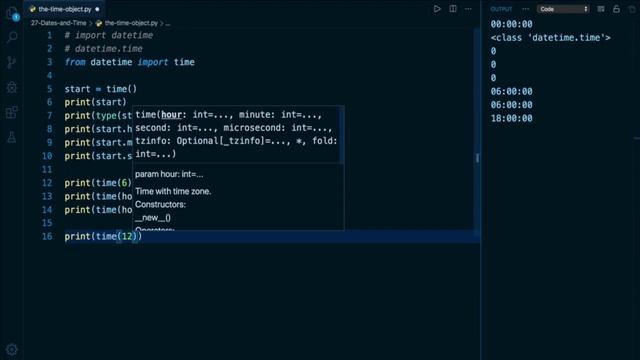The height and width of the screenshot is (360, 640).
Task: Click the 00:00:00 output line
Action: [x=511, y=24]
